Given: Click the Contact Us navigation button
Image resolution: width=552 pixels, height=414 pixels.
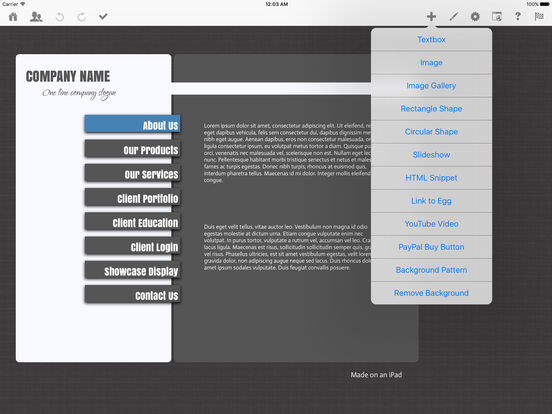Looking at the screenshot, I should pyautogui.click(x=132, y=295).
